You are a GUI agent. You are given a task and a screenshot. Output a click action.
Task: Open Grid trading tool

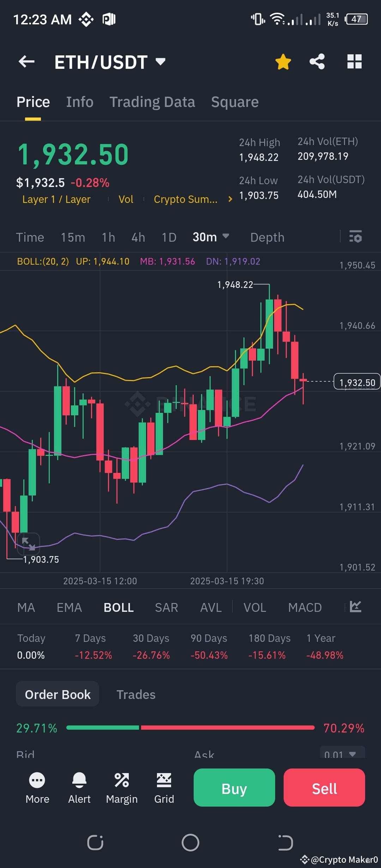(164, 780)
